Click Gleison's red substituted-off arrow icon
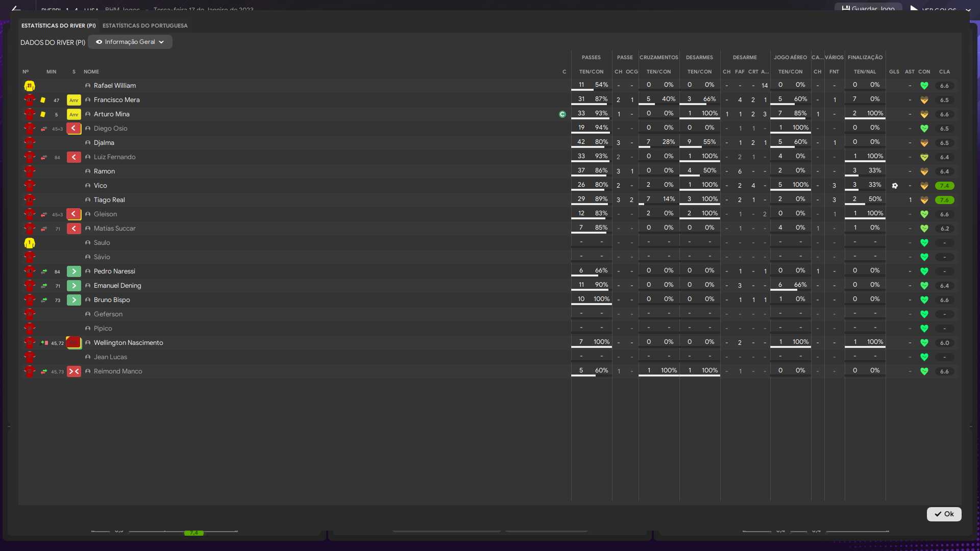 74,214
